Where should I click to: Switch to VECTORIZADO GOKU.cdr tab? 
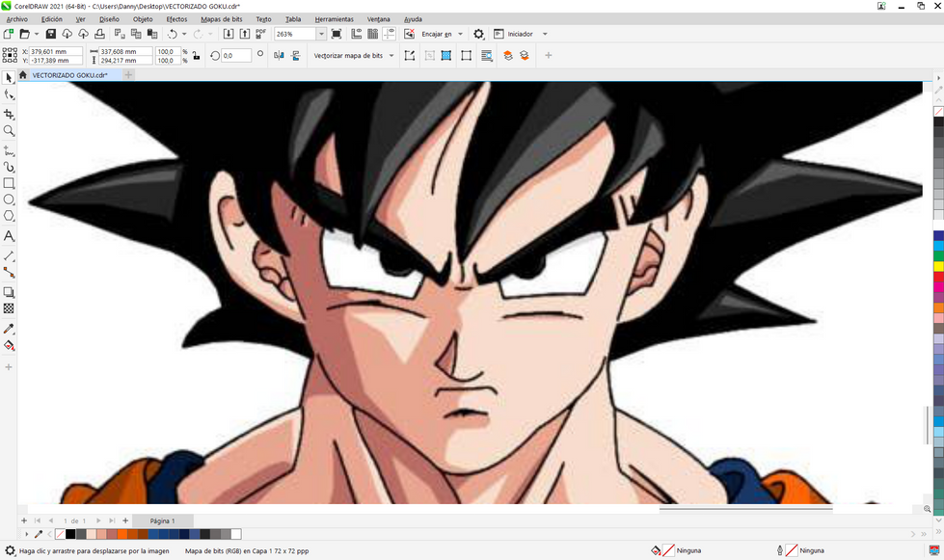pyautogui.click(x=69, y=75)
